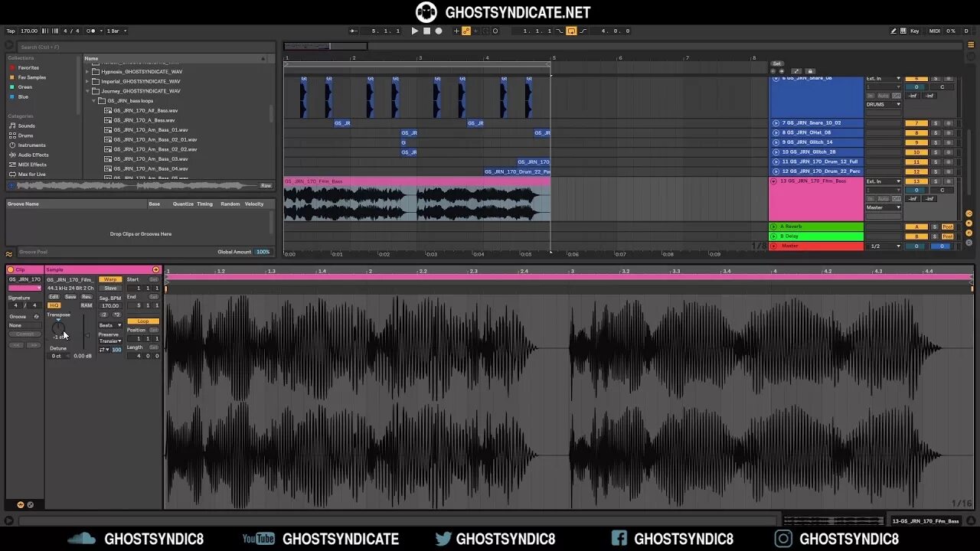Open the Audio Effects category

coord(33,155)
